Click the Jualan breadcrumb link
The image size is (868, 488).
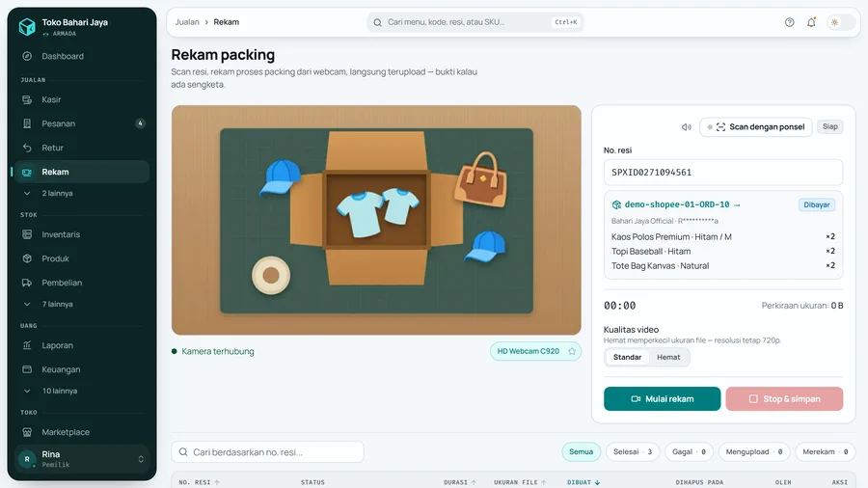click(187, 22)
